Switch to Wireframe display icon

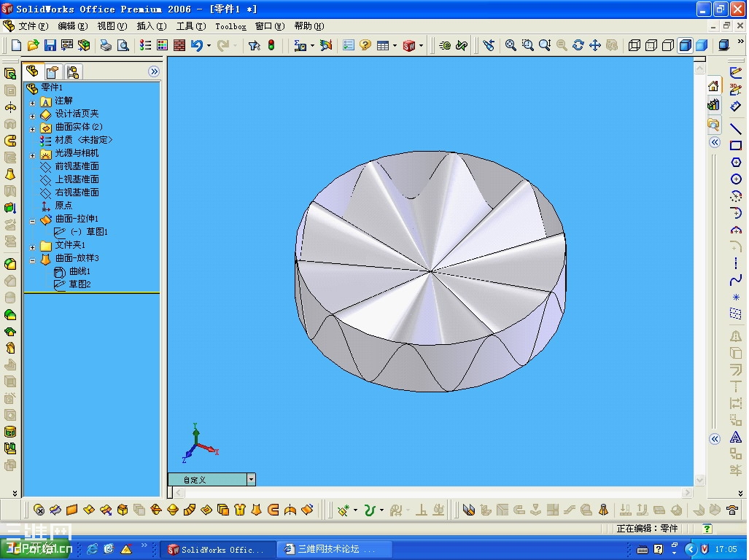(x=634, y=45)
